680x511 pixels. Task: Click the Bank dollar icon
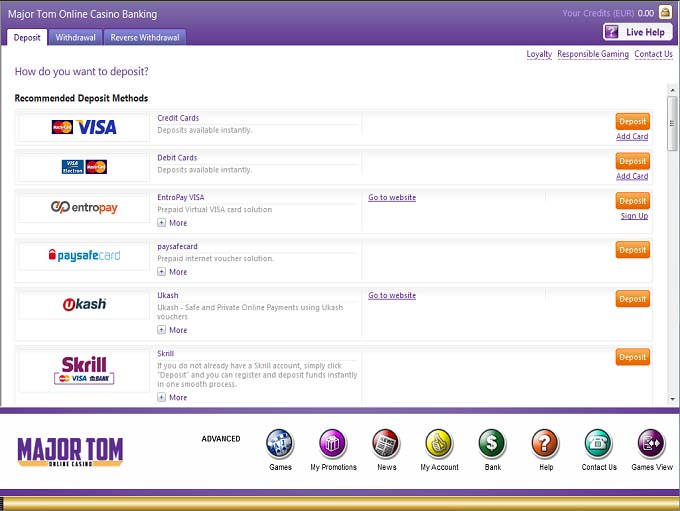click(x=492, y=444)
